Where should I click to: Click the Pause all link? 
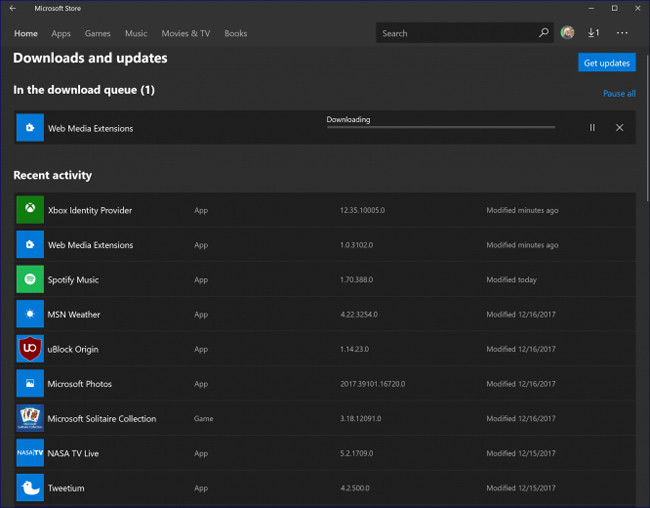coord(619,93)
